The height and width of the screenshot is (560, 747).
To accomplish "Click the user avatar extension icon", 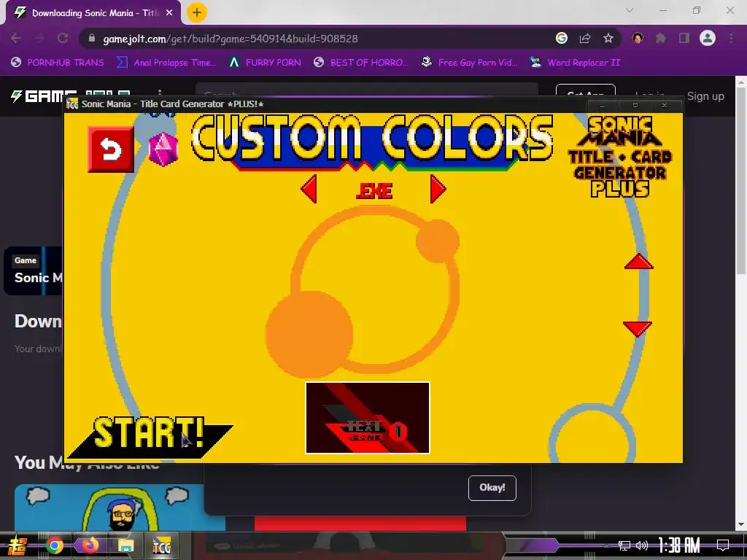I will click(638, 38).
